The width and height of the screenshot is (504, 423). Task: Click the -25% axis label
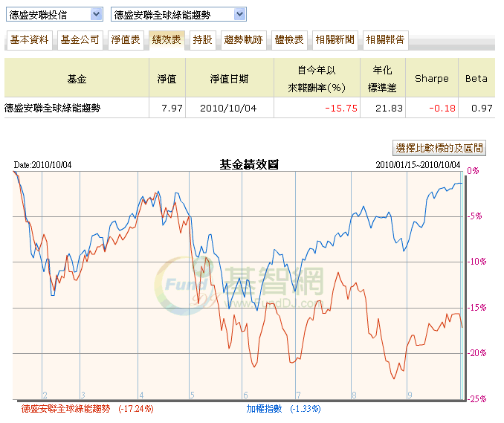476,399
